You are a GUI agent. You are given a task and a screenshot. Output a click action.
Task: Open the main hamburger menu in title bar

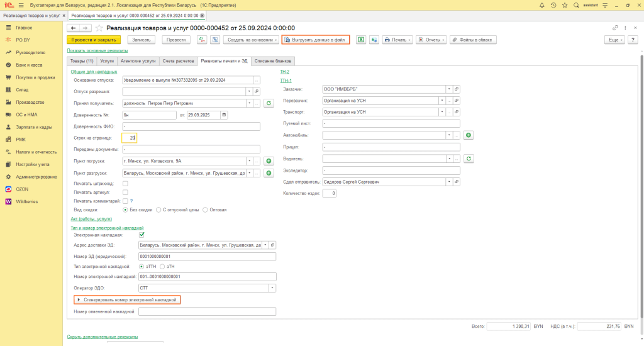point(21,4)
